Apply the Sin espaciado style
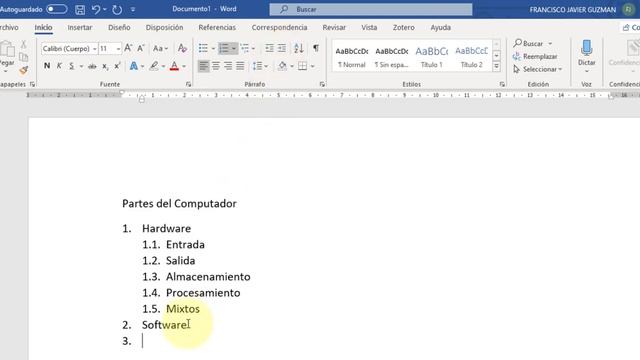The height and width of the screenshot is (360, 640). tap(391, 57)
